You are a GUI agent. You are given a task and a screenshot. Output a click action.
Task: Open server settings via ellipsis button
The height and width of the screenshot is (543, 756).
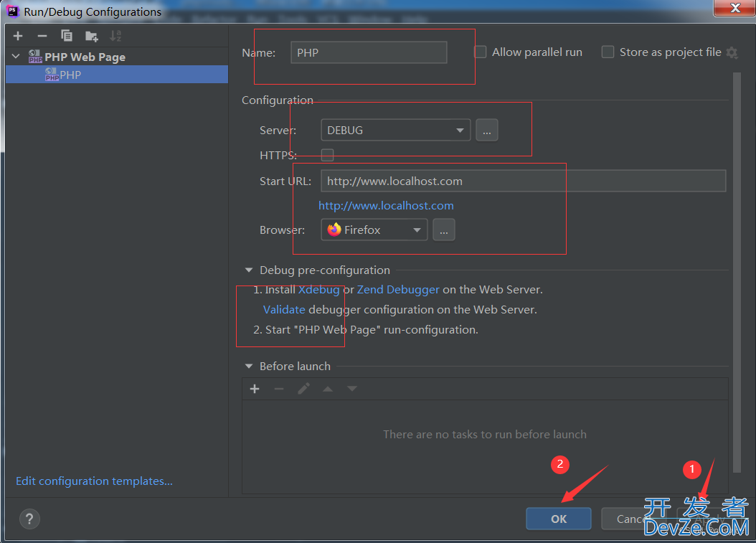click(487, 131)
